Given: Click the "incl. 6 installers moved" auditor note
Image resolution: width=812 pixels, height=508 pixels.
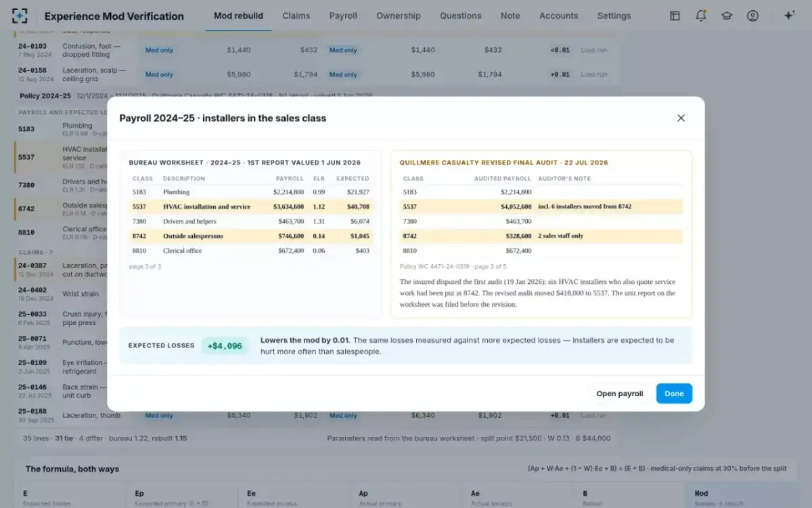Looking at the screenshot, I should point(585,207).
